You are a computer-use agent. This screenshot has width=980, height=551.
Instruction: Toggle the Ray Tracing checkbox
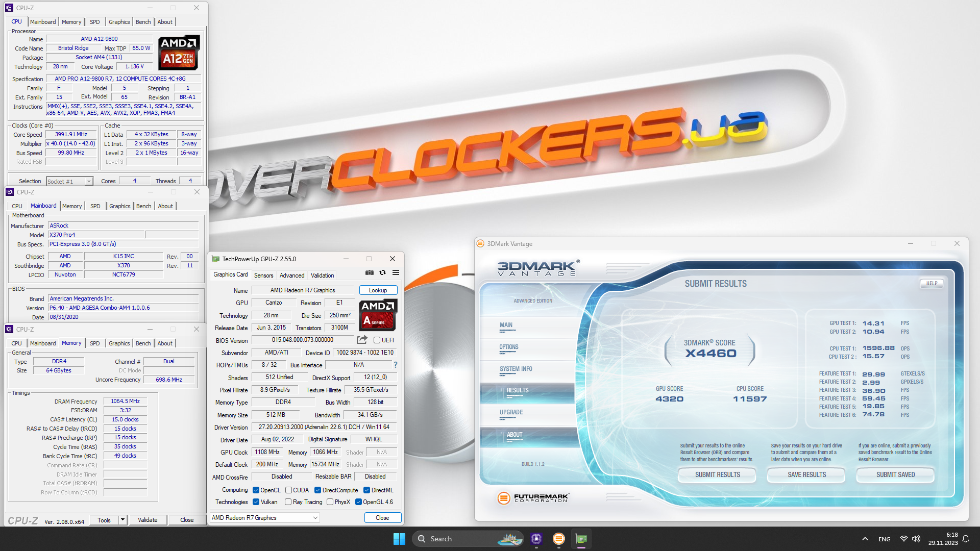click(288, 502)
